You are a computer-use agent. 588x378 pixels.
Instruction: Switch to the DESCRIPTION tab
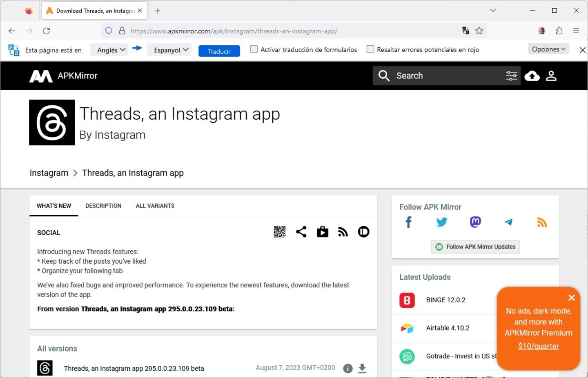(x=103, y=206)
